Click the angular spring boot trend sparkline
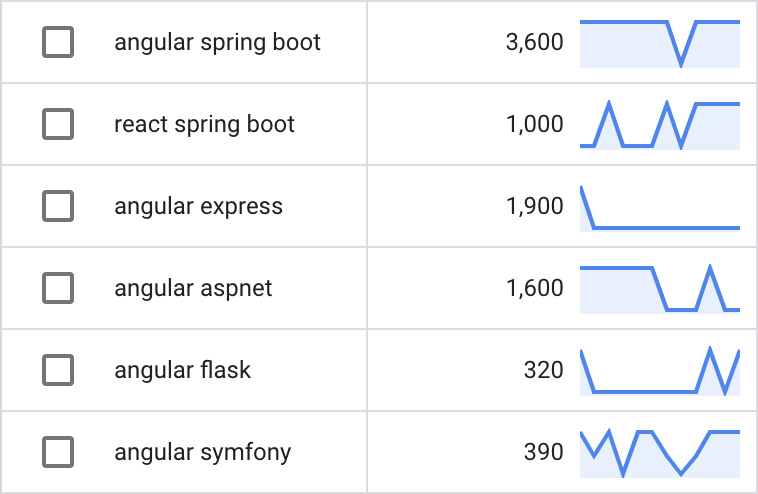 pos(660,43)
